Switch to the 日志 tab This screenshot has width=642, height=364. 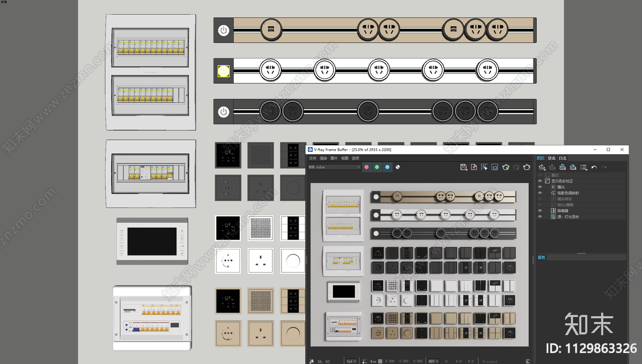pyautogui.click(x=563, y=158)
